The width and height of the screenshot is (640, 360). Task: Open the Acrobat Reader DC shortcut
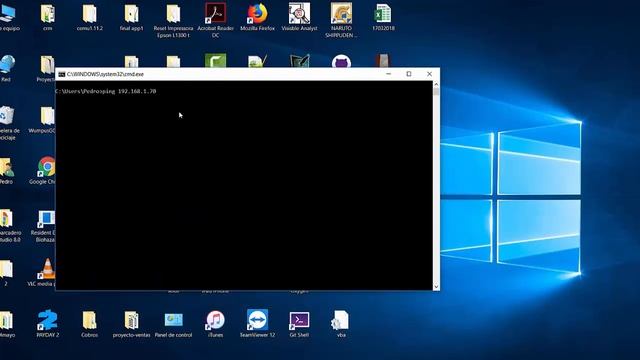(x=215, y=14)
